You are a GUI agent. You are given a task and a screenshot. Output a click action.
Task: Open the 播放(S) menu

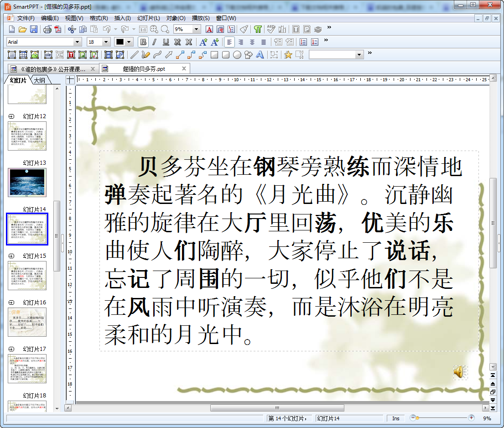(x=201, y=18)
